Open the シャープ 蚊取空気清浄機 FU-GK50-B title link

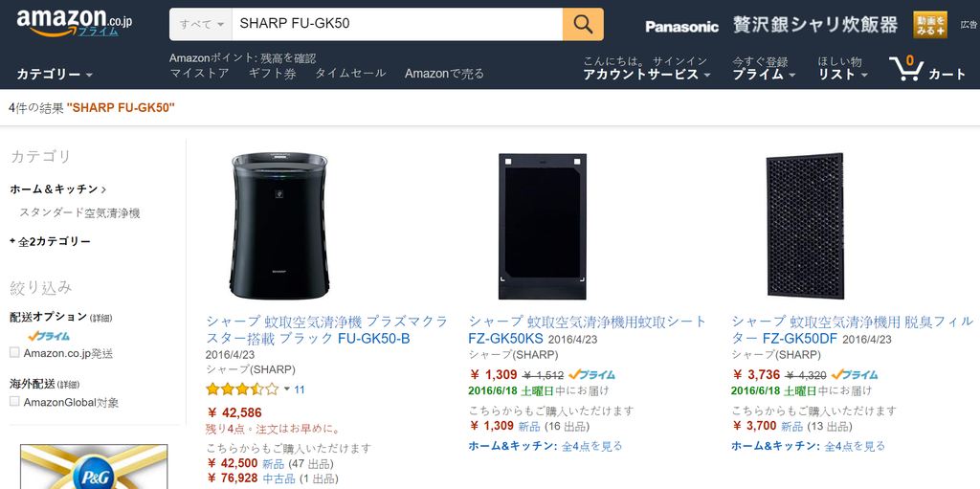point(326,329)
